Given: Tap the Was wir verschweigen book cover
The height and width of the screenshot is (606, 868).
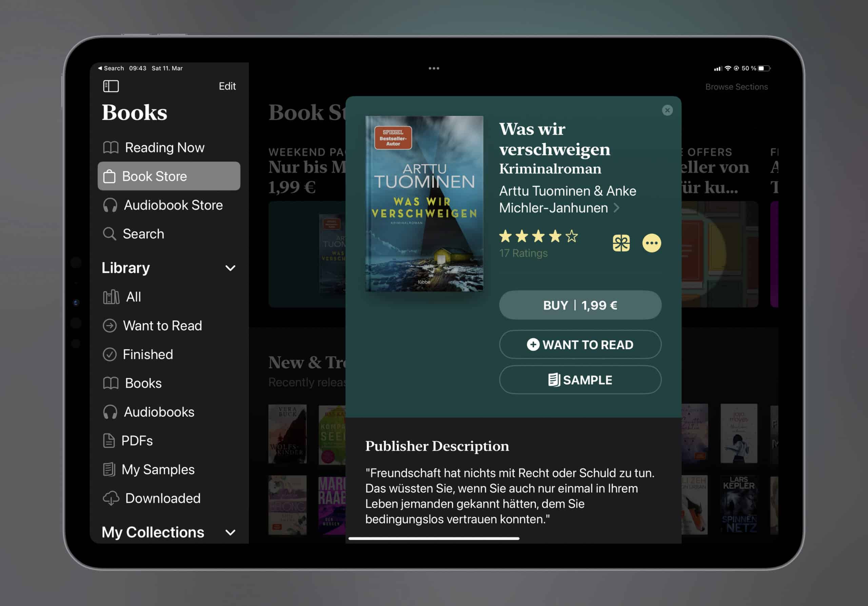Looking at the screenshot, I should pos(424,204).
